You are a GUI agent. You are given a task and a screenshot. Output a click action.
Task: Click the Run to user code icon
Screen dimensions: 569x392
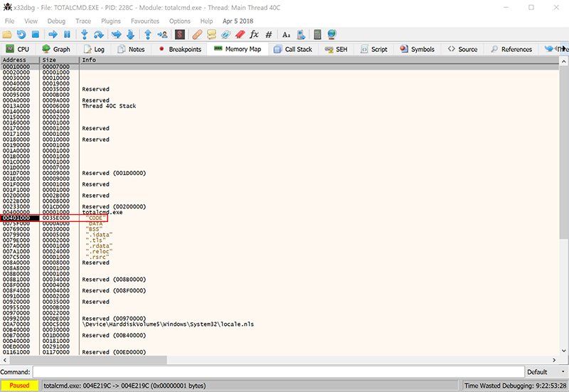click(162, 34)
